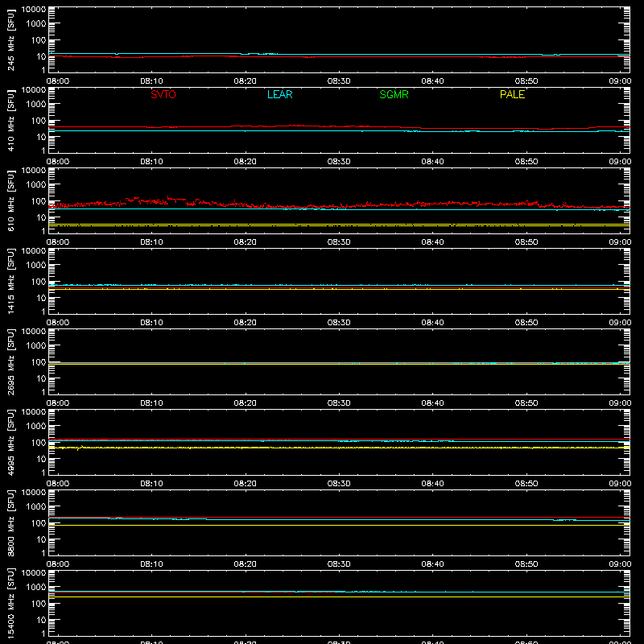Click 08:50 time label under 610 MHz plot
The height and width of the screenshot is (644, 644).
(526, 242)
